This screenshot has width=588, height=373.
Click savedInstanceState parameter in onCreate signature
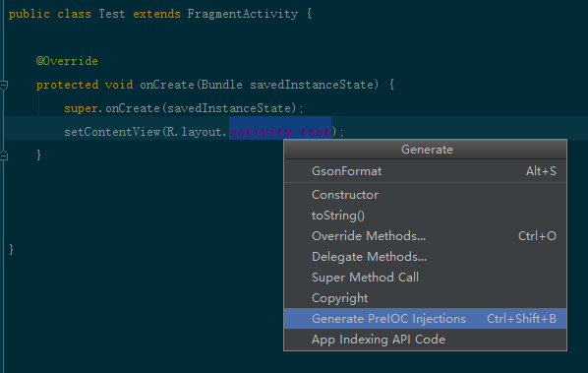pyautogui.click(x=312, y=85)
